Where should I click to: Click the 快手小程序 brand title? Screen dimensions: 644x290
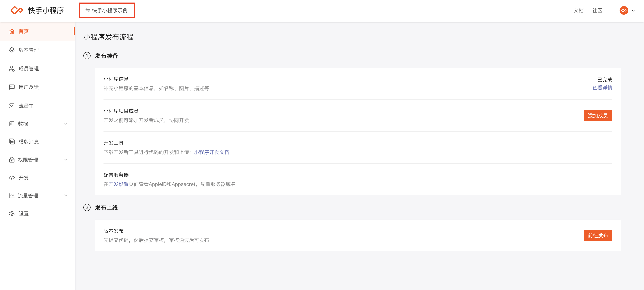pyautogui.click(x=46, y=10)
